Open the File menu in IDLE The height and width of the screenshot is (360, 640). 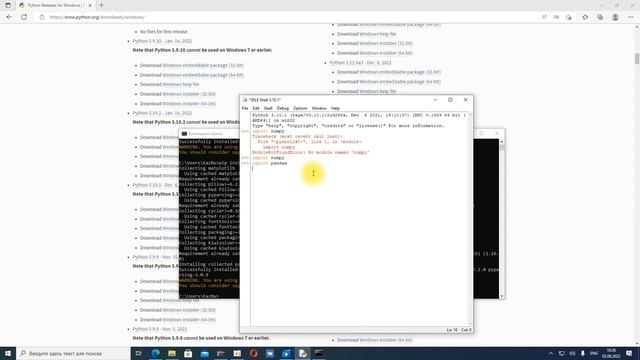[245, 108]
